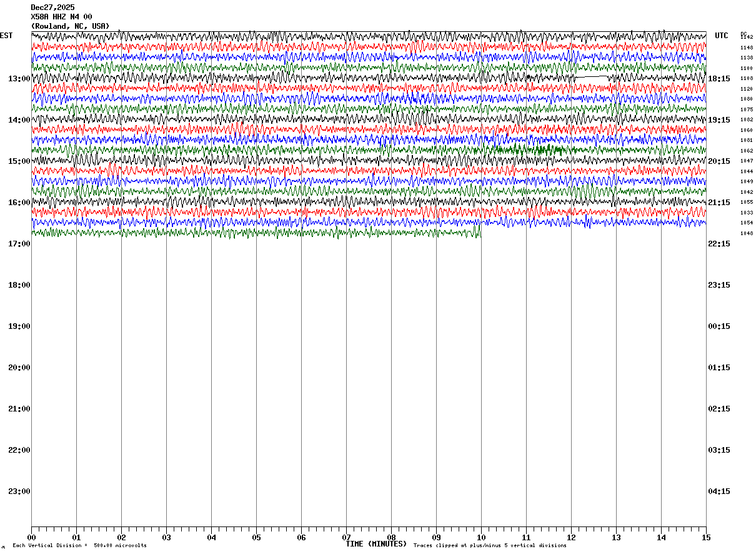This screenshot has width=756, height=554.
Task: Click the 00:15 UTC time label
Action: [719, 326]
